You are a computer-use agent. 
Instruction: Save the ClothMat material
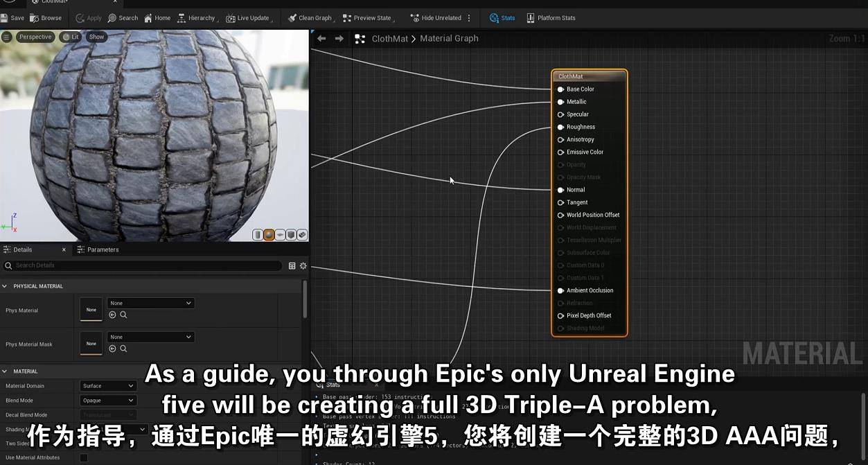tap(13, 18)
